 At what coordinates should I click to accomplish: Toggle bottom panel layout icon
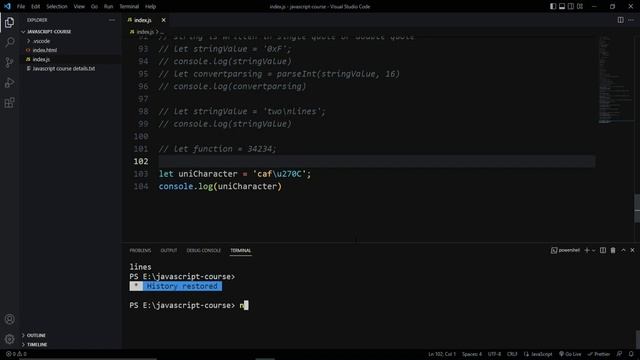(562, 6)
